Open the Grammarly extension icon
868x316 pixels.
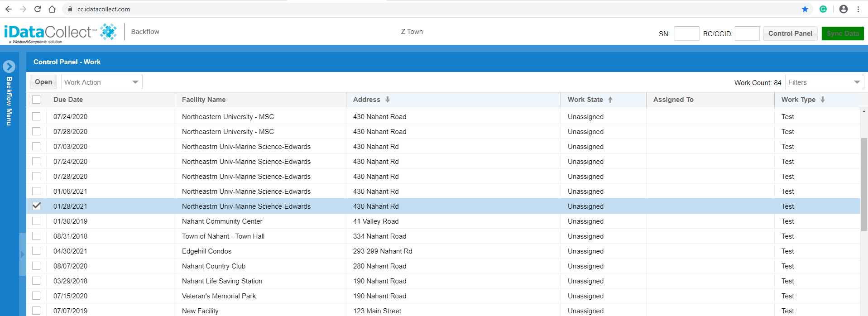(x=823, y=9)
